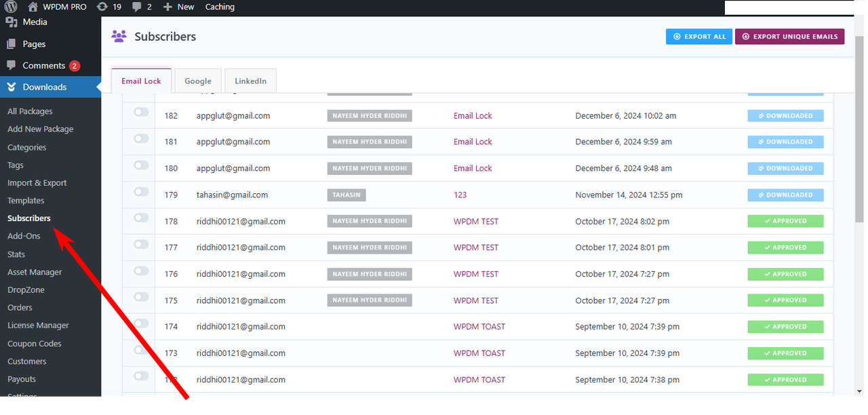Open Payouts in sidebar

tap(22, 379)
